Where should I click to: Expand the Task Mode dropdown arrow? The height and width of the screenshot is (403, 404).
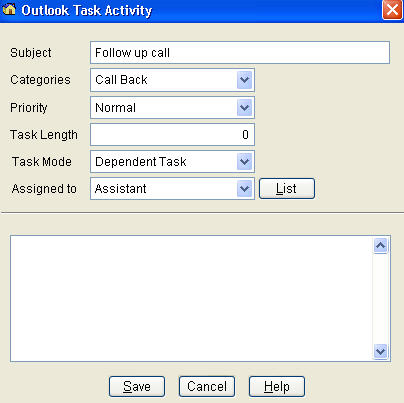pos(244,162)
